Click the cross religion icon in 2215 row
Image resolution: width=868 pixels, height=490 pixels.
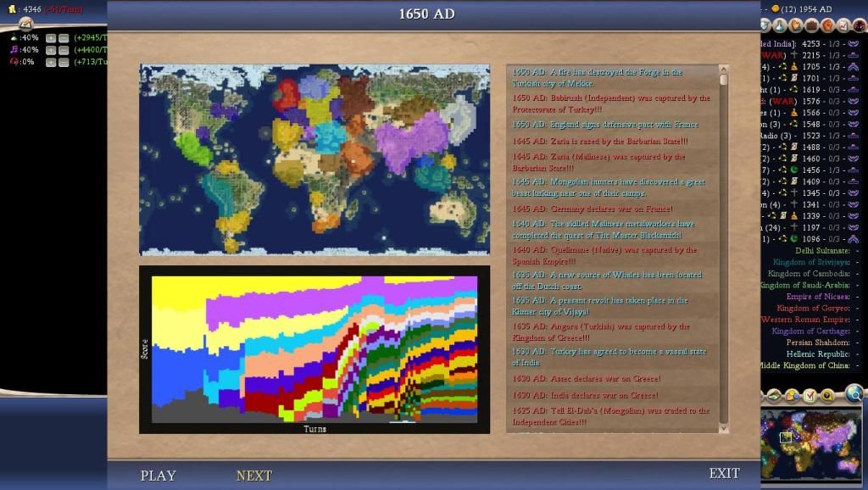(793, 55)
